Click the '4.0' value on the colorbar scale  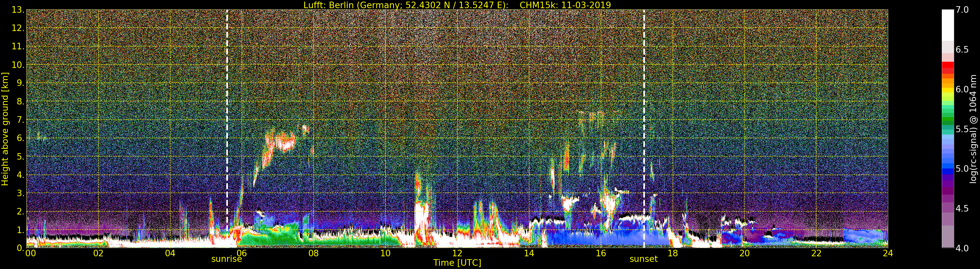click(962, 248)
